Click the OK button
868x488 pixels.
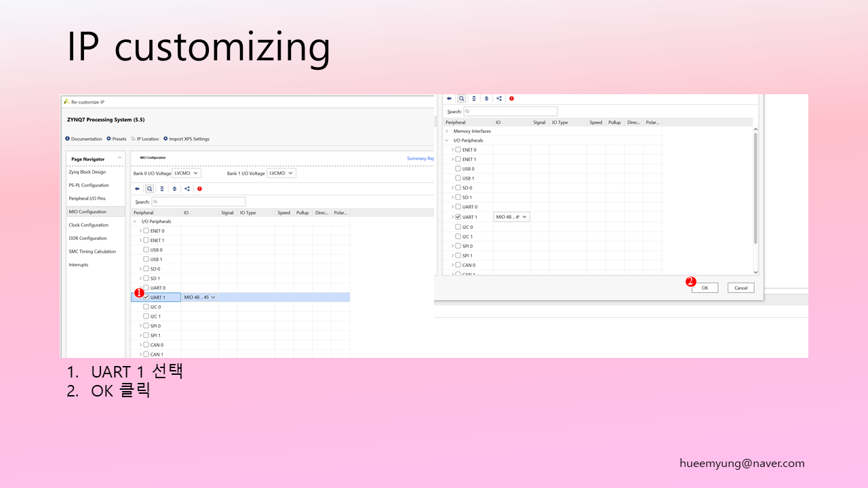[705, 287]
